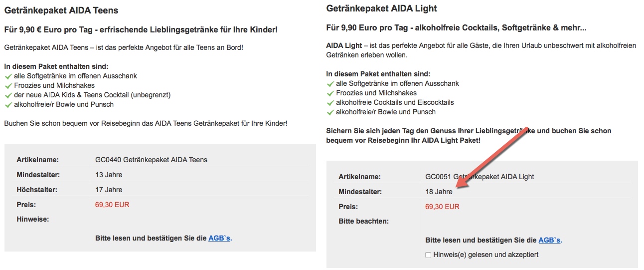Click the red 69,30 EUR price for Teens
This screenshot has width=644, height=270.
(112, 205)
